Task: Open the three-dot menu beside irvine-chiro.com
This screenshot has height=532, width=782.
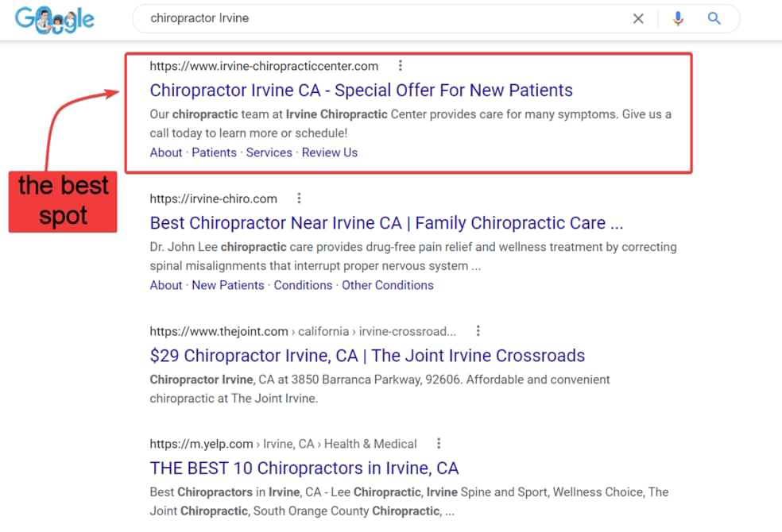Action: click(x=299, y=199)
